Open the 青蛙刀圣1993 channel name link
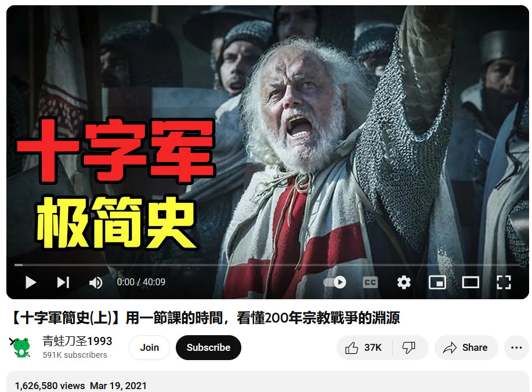 coord(77,341)
